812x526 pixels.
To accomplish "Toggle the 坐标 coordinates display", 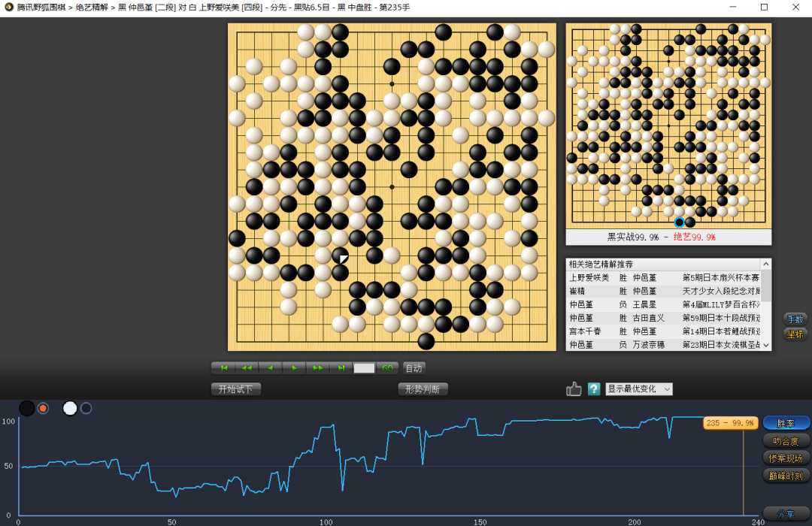I will point(795,334).
